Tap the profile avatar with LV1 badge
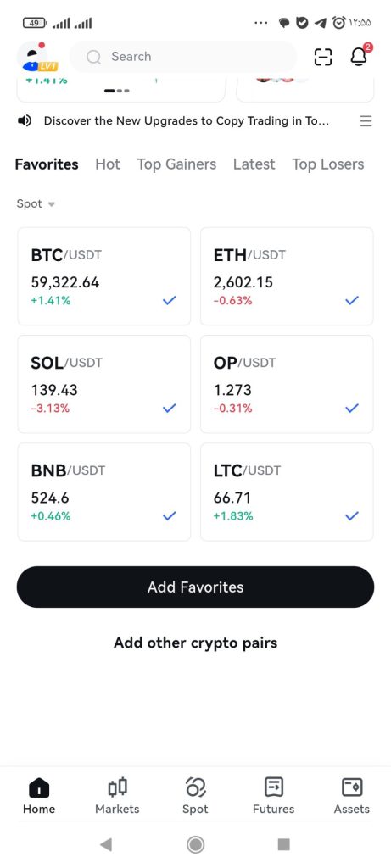Image resolution: width=391 pixels, height=868 pixels. pos(37,57)
